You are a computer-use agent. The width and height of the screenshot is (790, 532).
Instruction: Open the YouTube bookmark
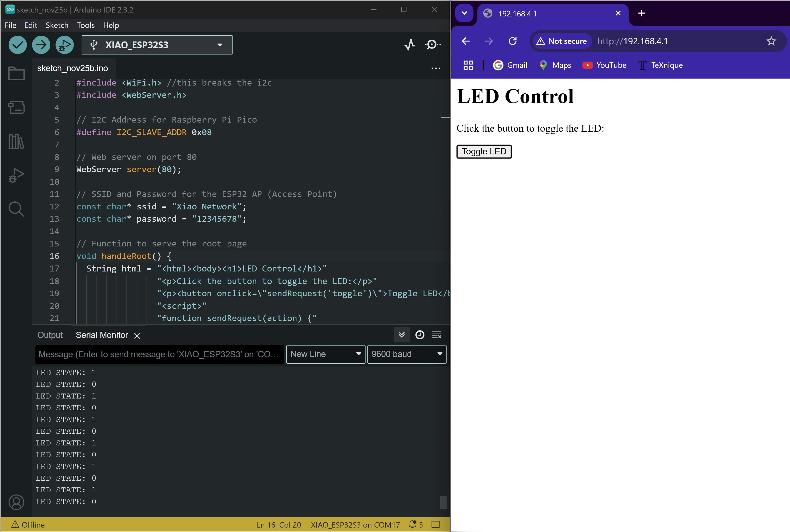(604, 65)
